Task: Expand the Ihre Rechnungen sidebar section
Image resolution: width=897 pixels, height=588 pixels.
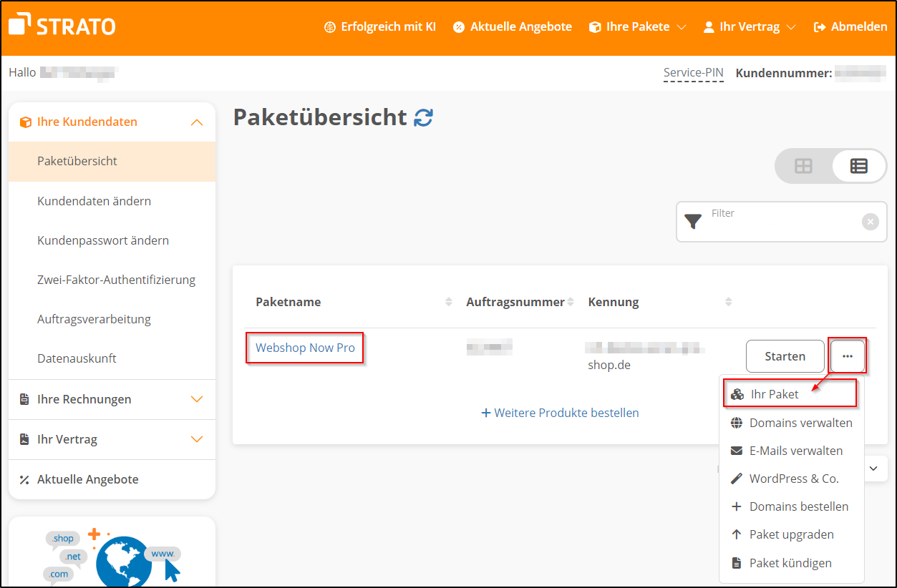Action: click(197, 399)
